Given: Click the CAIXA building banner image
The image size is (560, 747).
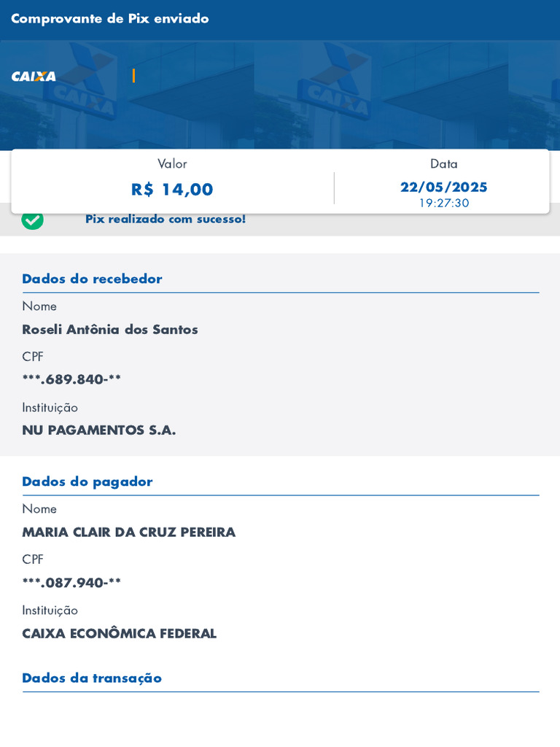Looking at the screenshot, I should (350, 95).
